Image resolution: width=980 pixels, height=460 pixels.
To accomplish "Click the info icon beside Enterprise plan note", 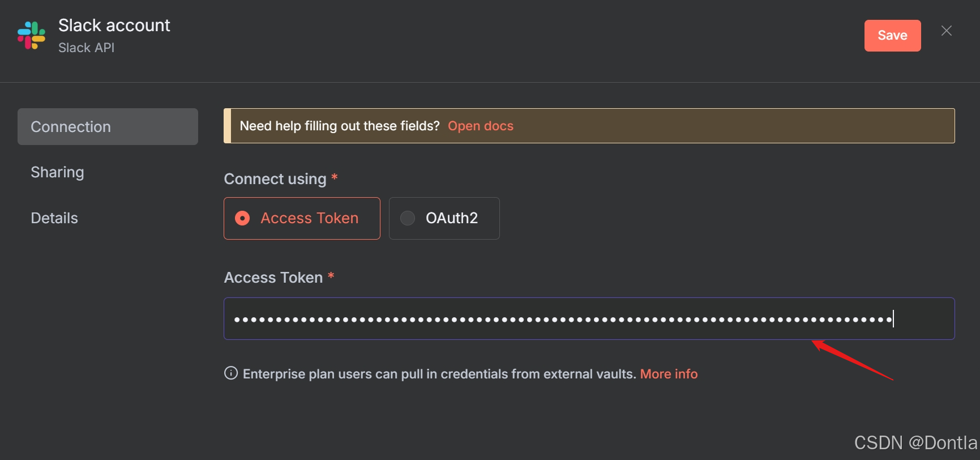I will (231, 373).
